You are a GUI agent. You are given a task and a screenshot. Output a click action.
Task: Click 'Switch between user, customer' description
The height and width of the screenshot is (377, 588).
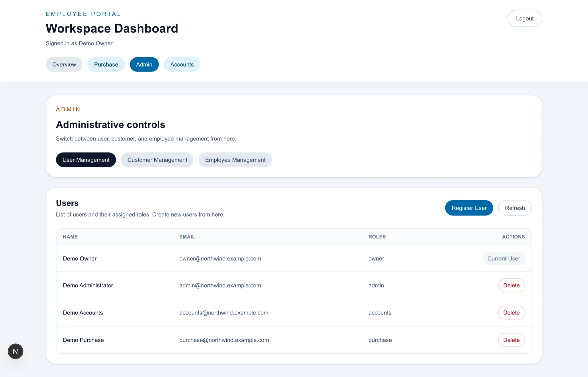click(146, 139)
